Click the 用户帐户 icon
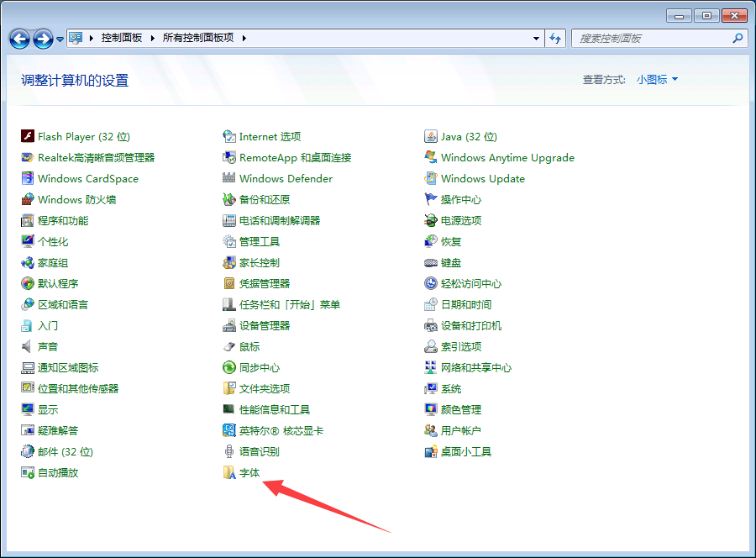 click(x=431, y=430)
